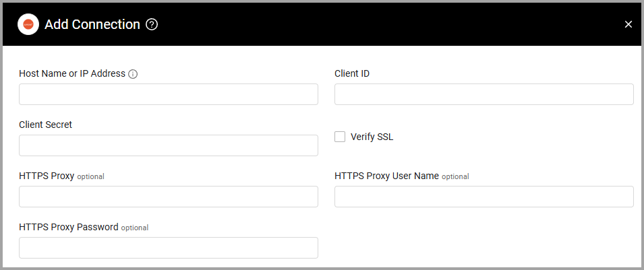The image size is (644, 270).
Task: Click the "HTTPS Proxy Password" label
Action: 69,227
